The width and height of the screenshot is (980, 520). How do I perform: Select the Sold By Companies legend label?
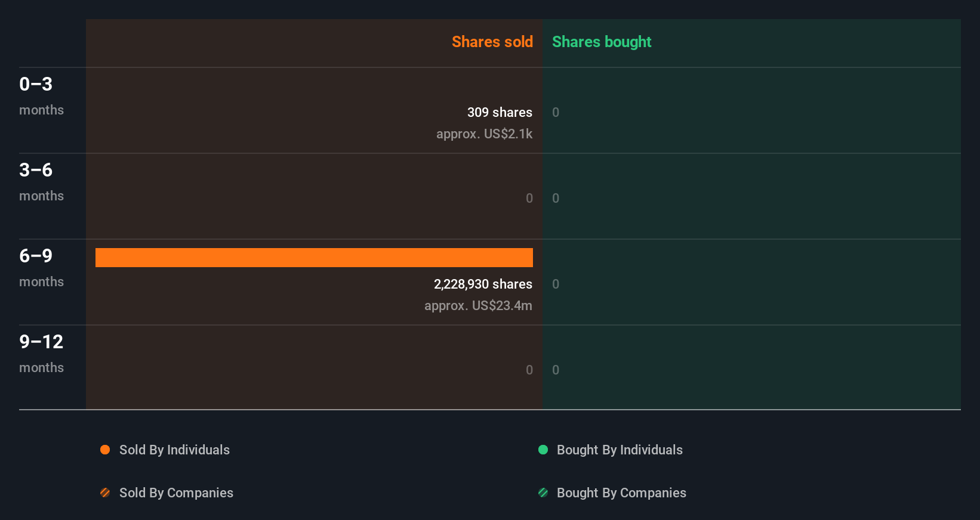click(176, 493)
